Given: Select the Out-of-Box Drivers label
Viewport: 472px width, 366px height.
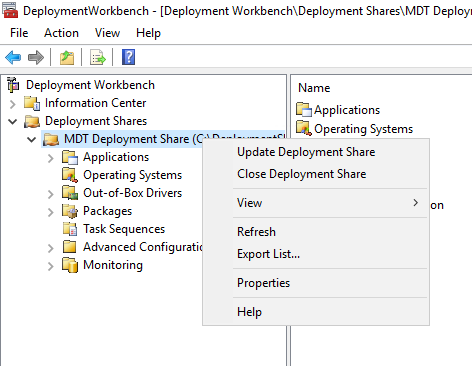Looking at the screenshot, I should [132, 193].
